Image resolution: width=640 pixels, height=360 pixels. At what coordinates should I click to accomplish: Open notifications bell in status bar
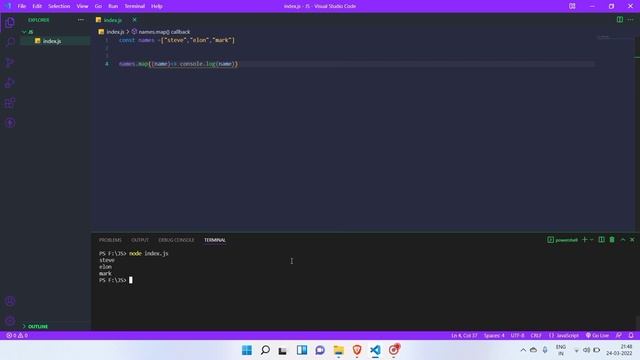[631, 336]
